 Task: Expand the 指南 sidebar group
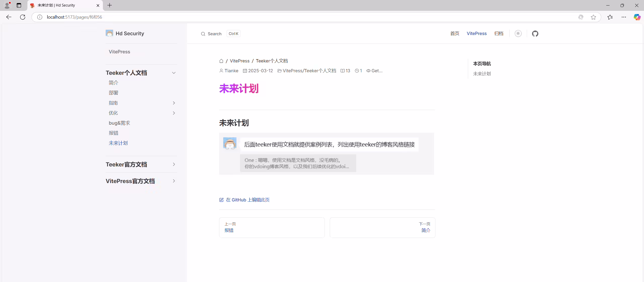tap(174, 103)
